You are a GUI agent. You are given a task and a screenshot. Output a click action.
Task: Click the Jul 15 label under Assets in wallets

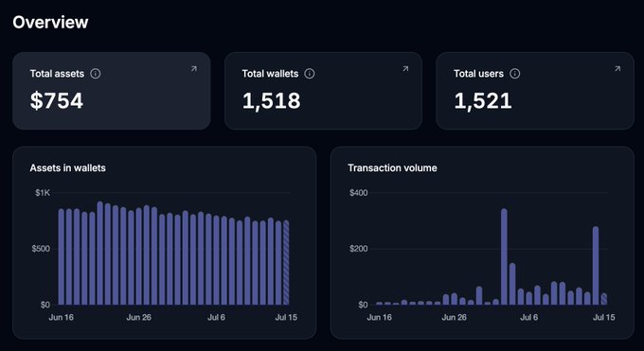coord(286,317)
